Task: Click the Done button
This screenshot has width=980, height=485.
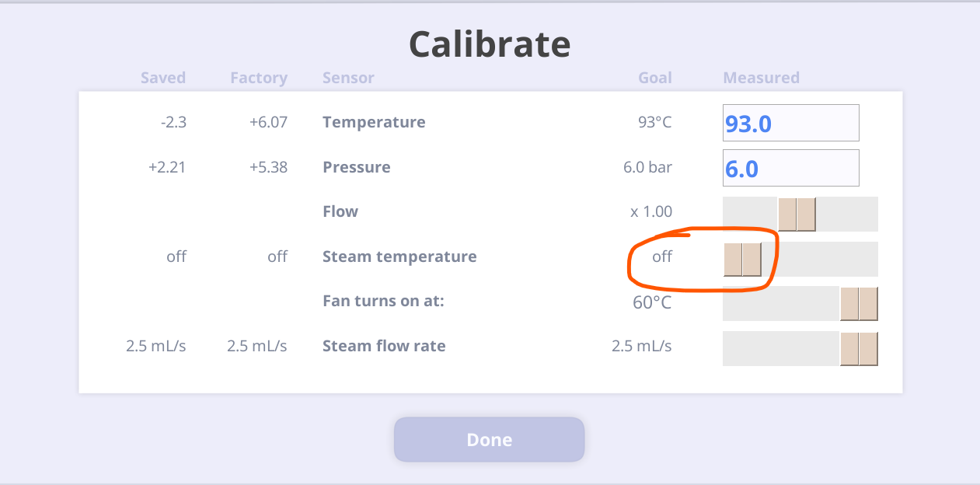Action: tap(489, 440)
